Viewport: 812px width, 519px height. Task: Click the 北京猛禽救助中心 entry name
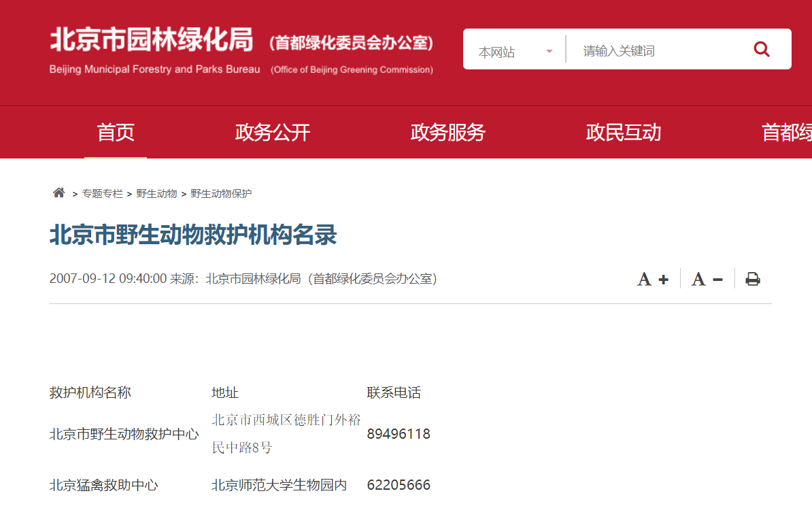point(104,485)
